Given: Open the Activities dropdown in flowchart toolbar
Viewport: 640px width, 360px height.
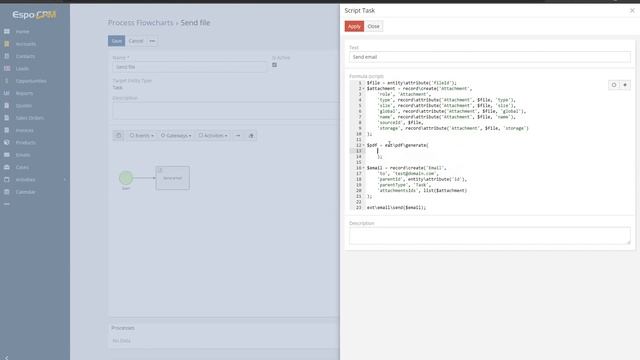Looking at the screenshot, I should click(213, 135).
